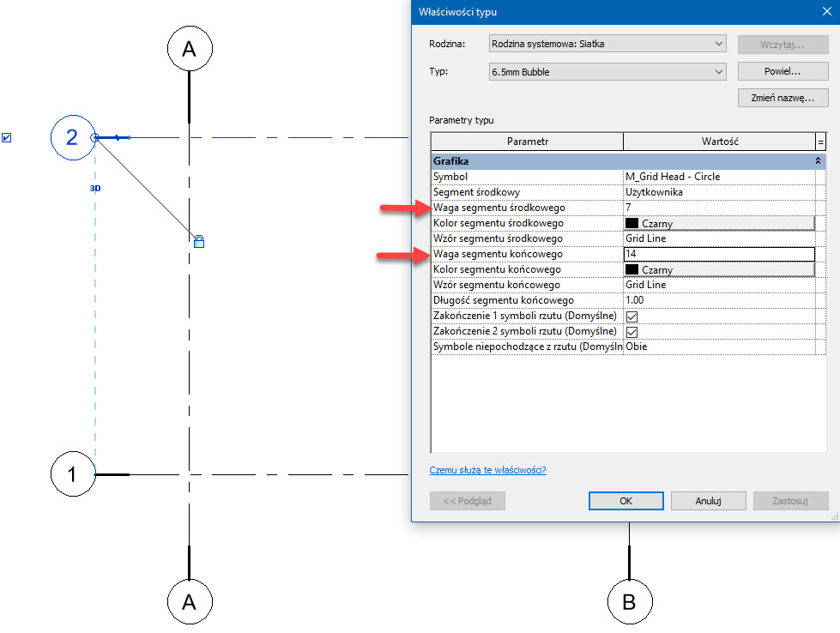This screenshot has height=633, width=840.
Task: Open the Typ 6.5mm Bubble dropdown
Action: tap(607, 72)
